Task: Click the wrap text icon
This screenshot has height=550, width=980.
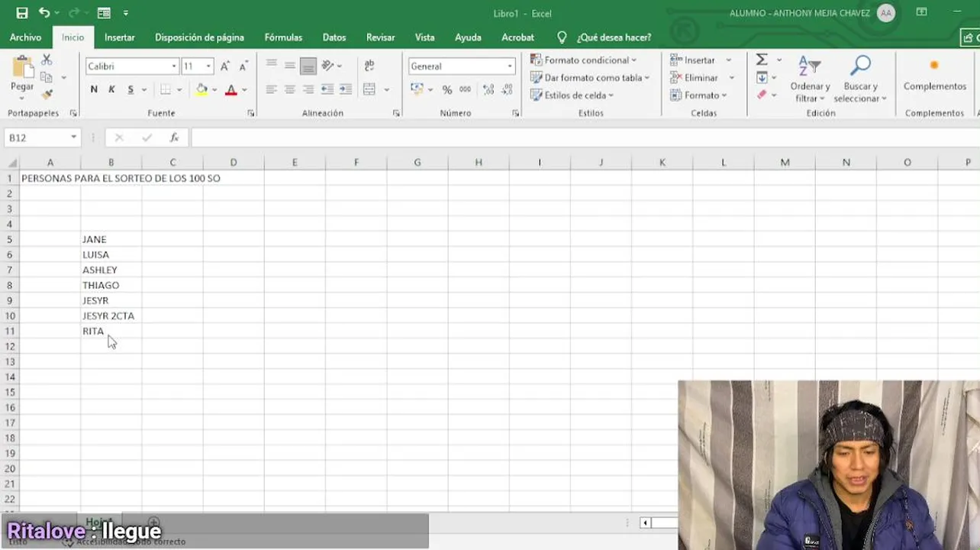Action: point(369,66)
